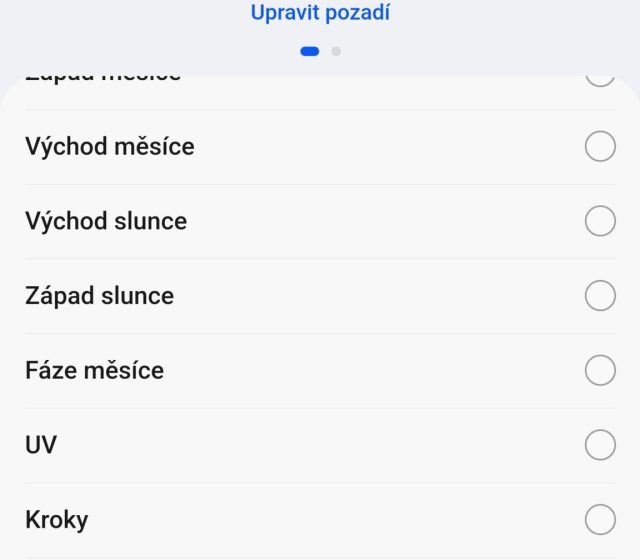Select the partially hidden top radio button
The height and width of the screenshot is (560, 640).
coord(600,79)
